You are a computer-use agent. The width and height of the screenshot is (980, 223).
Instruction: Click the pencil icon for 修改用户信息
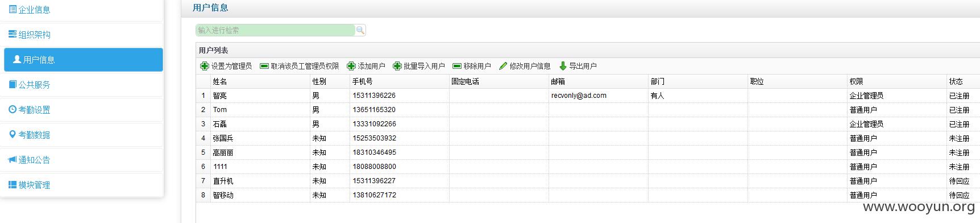click(x=503, y=66)
